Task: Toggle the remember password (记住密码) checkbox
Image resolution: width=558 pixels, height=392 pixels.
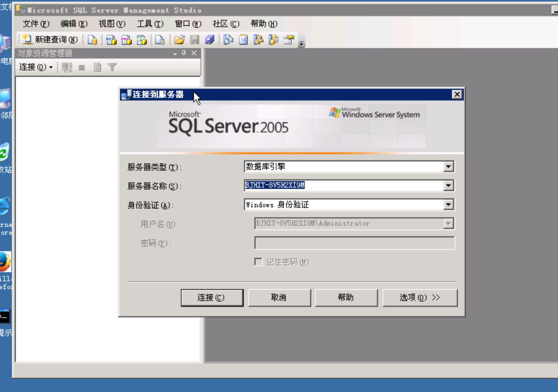Action: point(259,262)
